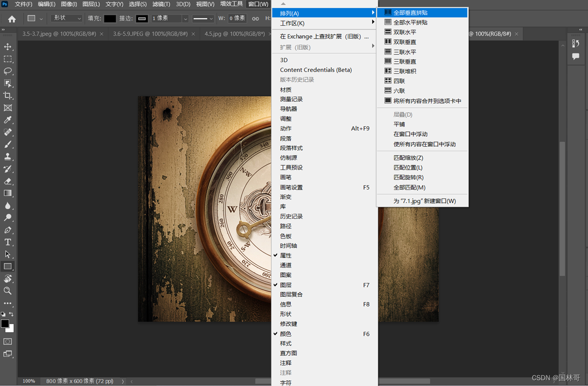
Task: Open the 历史记录 panel from menu
Action: pos(324,216)
